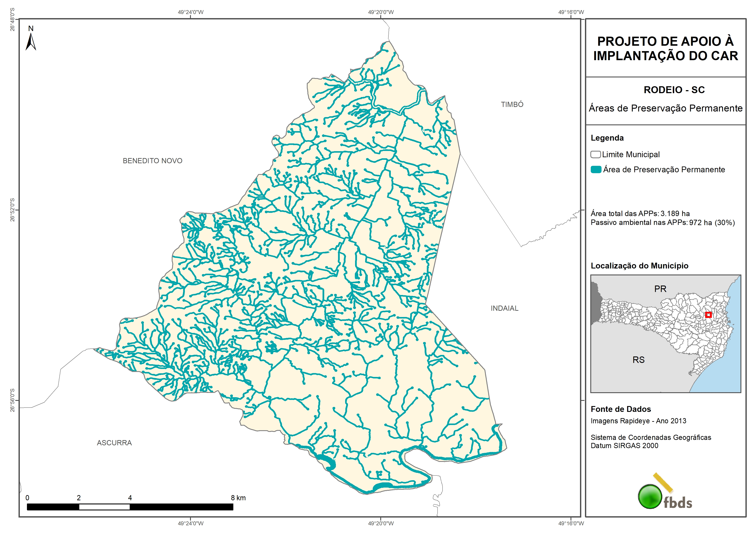Click the 'BENEDITO NOVO' map label
Screen dimensions: 756x535
point(153,161)
